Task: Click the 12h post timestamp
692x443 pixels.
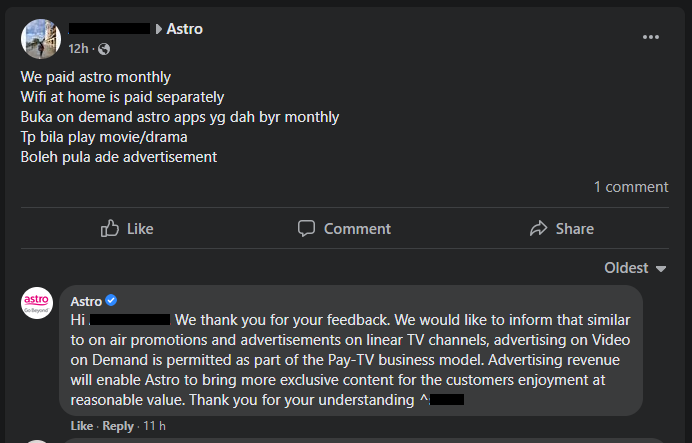Action: point(78,49)
